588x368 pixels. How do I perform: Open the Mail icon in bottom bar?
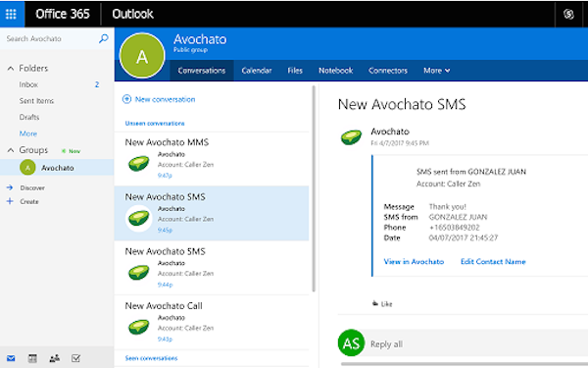(x=11, y=358)
